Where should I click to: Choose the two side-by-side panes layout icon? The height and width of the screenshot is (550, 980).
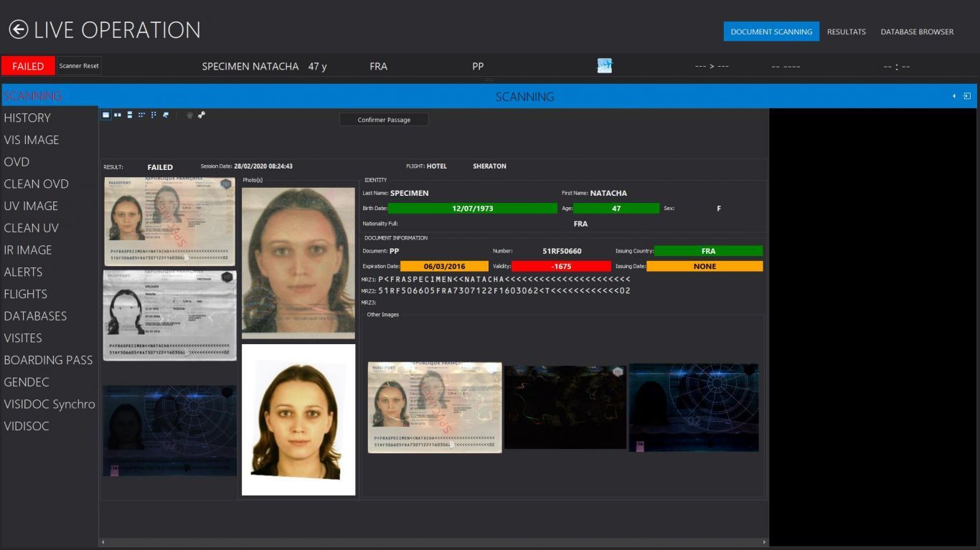pos(118,115)
